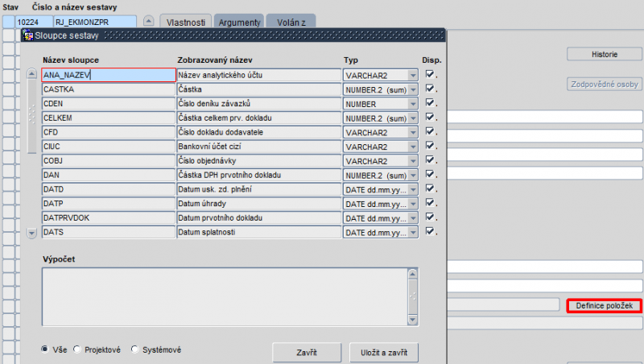Select the Vše radio button
Image resolution: width=644 pixels, height=364 pixels.
[45, 350]
